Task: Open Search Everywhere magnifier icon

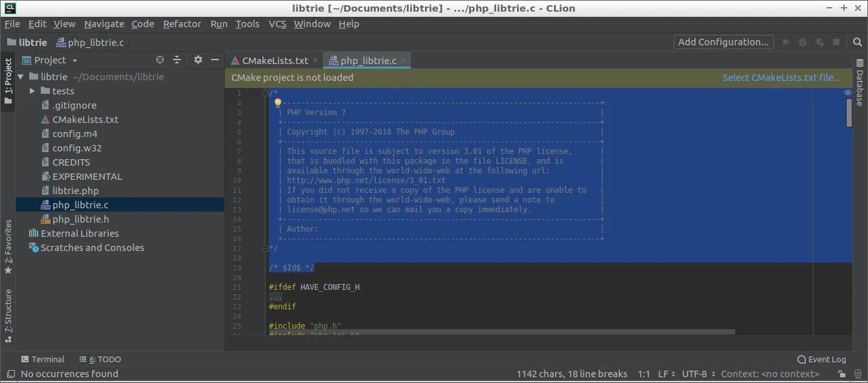Action: click(x=857, y=42)
